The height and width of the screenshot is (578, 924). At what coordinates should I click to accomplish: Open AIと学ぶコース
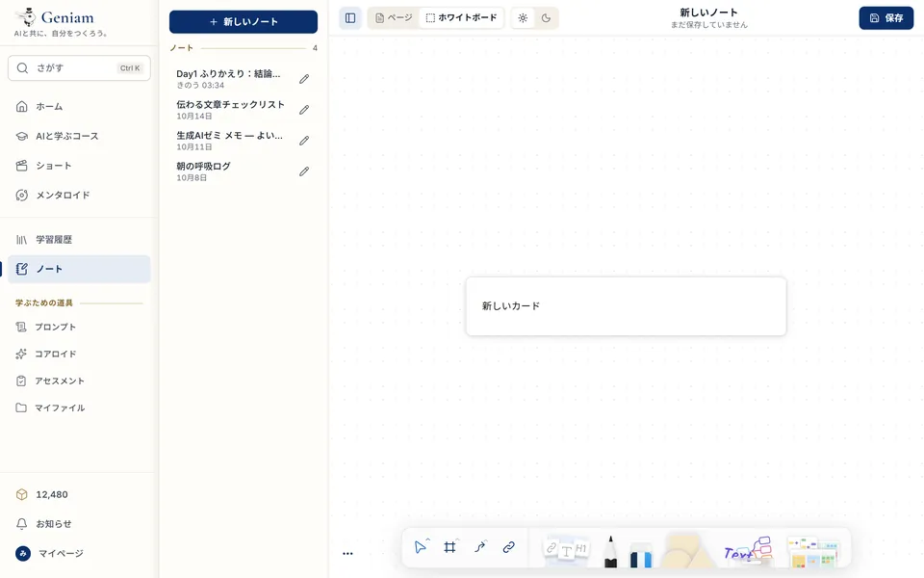(79, 136)
